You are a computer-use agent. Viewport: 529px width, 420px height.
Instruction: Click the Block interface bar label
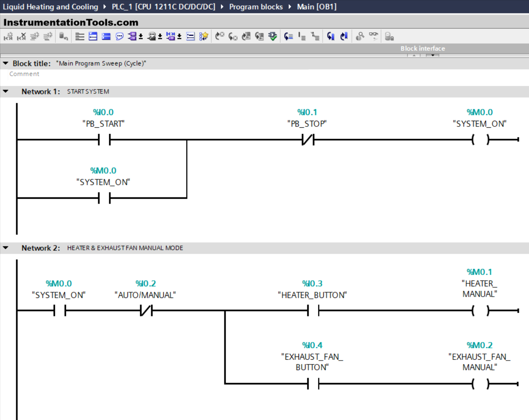tap(423, 48)
